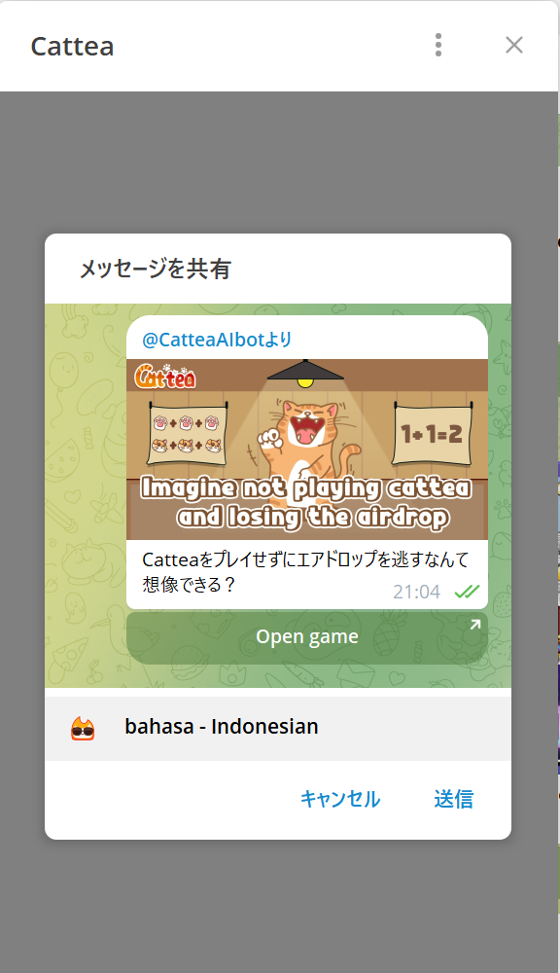The image size is (560, 973).
Task: Click the Cattea logo in the preview image
Action: click(165, 377)
